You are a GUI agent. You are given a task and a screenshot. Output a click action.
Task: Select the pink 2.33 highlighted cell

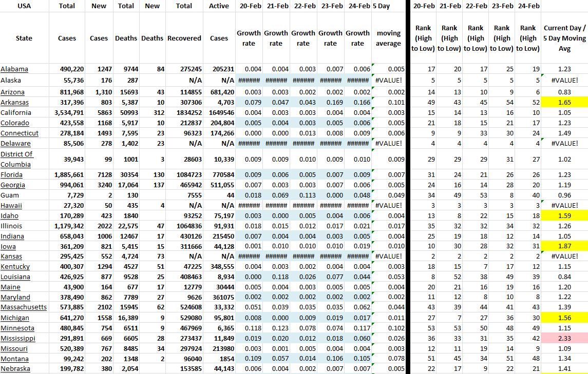point(564,339)
